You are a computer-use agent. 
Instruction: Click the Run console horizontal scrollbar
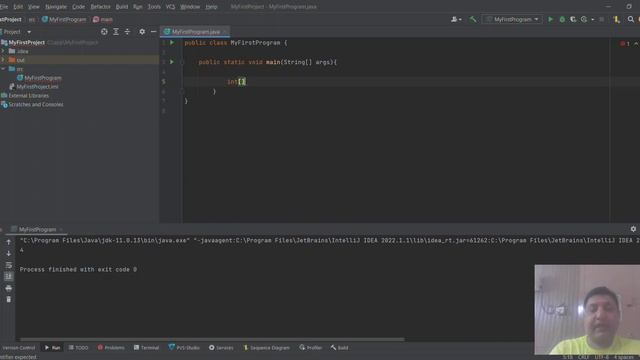tap(212, 339)
